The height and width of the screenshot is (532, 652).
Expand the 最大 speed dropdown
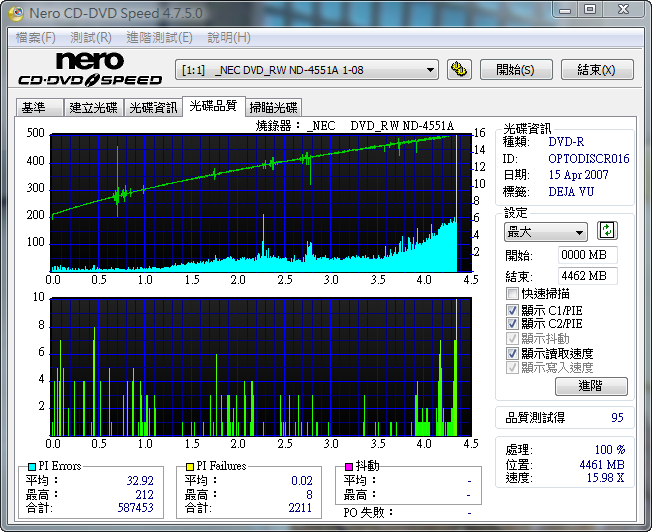pos(546,232)
